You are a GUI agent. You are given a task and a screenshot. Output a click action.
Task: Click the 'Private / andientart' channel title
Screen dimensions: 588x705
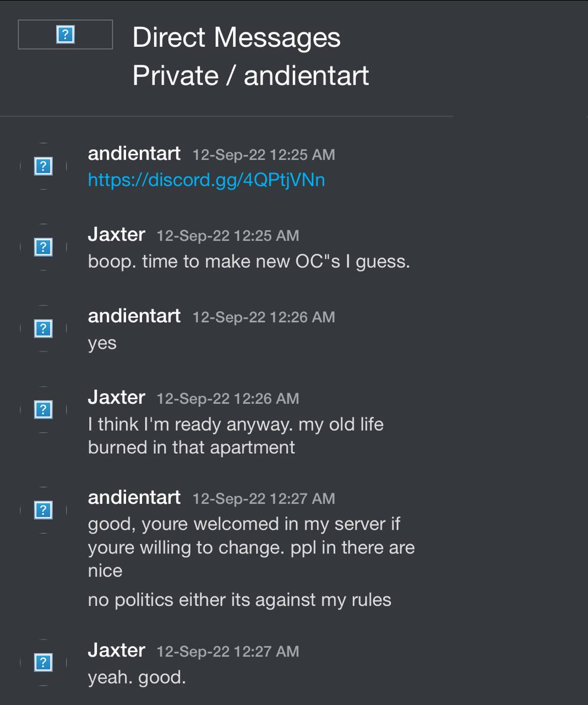251,75
